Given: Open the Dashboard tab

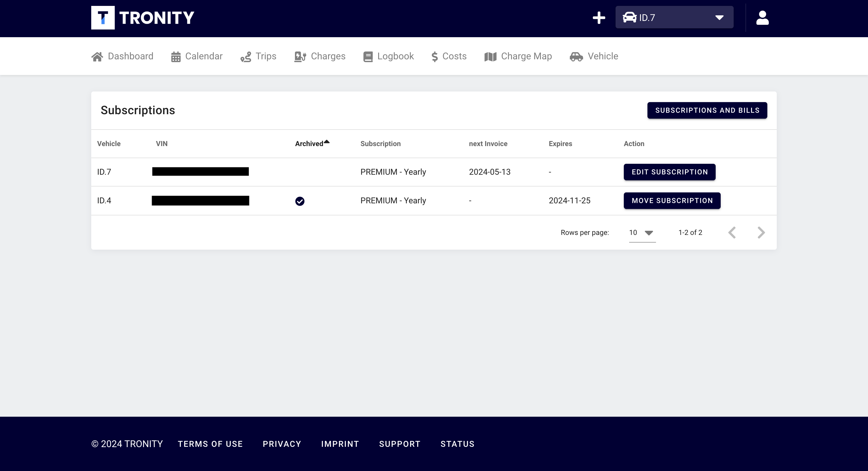Looking at the screenshot, I should (122, 56).
